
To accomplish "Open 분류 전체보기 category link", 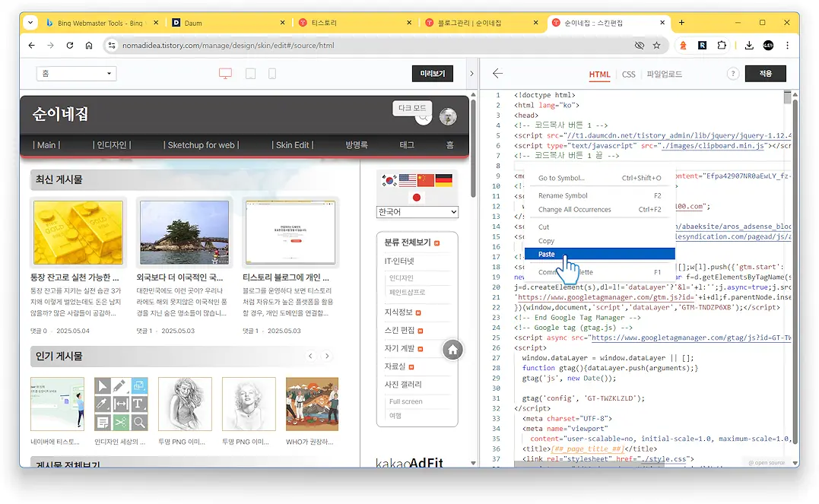I will [x=408, y=242].
